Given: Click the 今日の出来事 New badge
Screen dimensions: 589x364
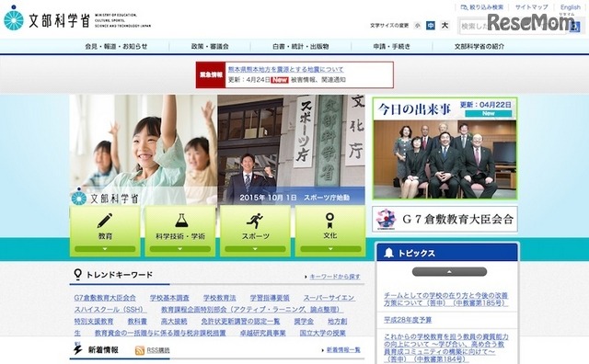Looking at the screenshot, I should pos(489,114).
